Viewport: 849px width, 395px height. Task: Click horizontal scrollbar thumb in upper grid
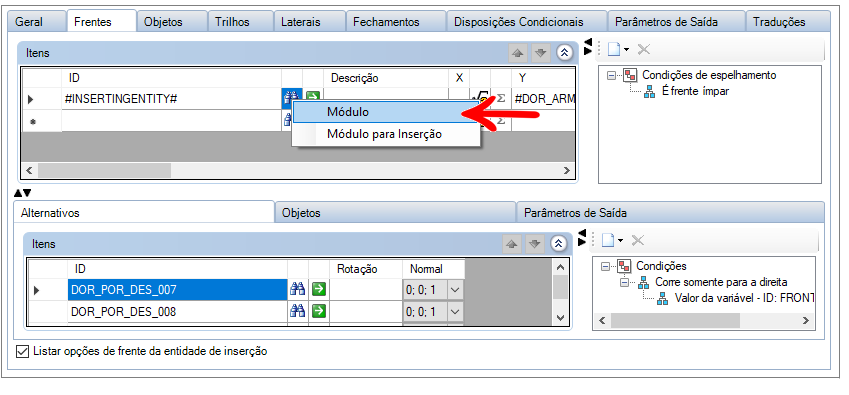point(104,170)
